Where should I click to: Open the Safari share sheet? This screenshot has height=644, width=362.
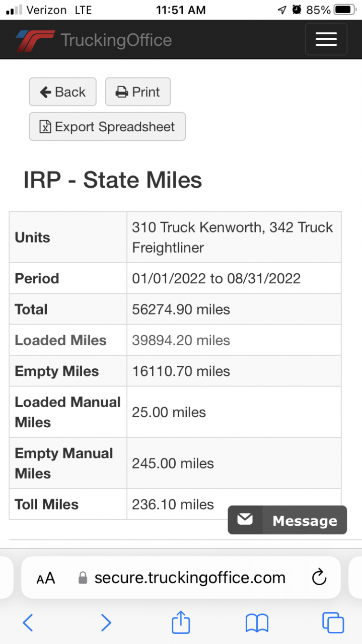click(x=181, y=622)
